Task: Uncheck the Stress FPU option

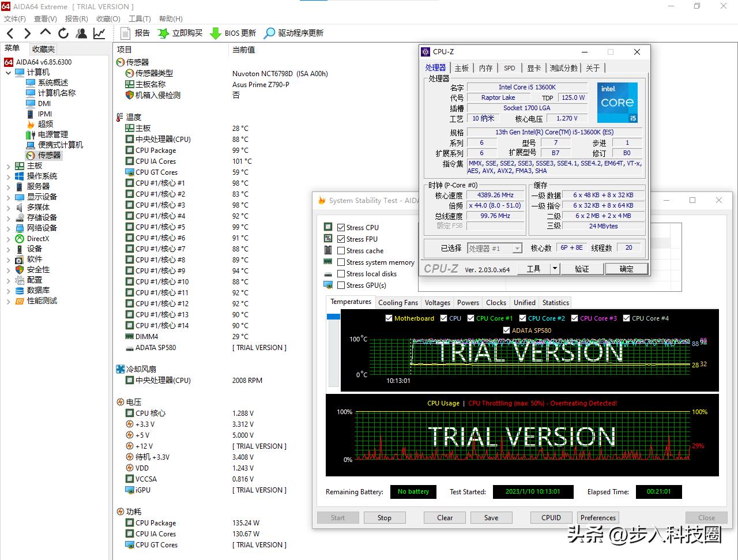Action: [x=340, y=239]
